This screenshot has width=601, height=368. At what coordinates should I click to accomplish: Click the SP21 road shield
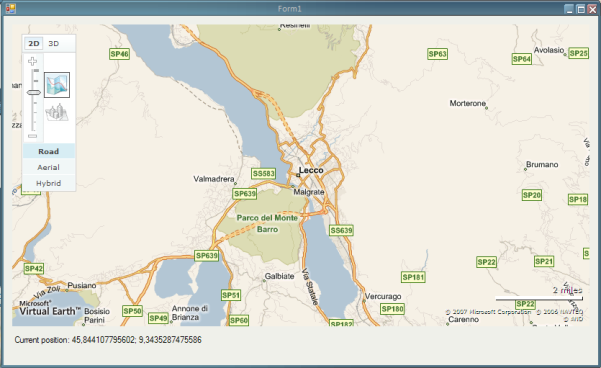(x=544, y=261)
